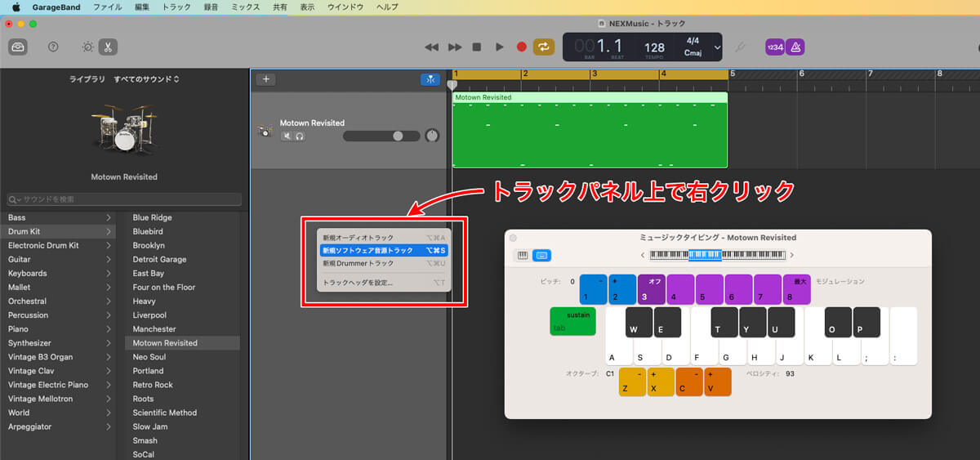Open Smart Controls dial icon

[x=87, y=47]
